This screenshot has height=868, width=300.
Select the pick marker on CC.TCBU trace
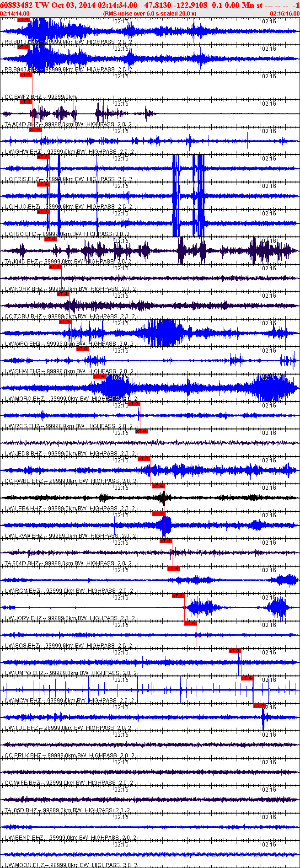click(x=63, y=294)
